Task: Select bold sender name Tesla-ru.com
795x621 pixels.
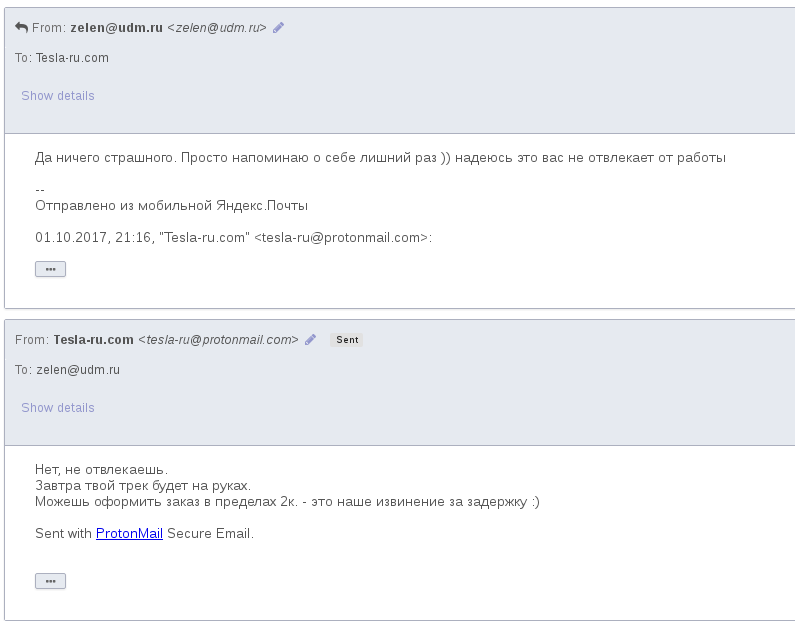Action: 93,340
